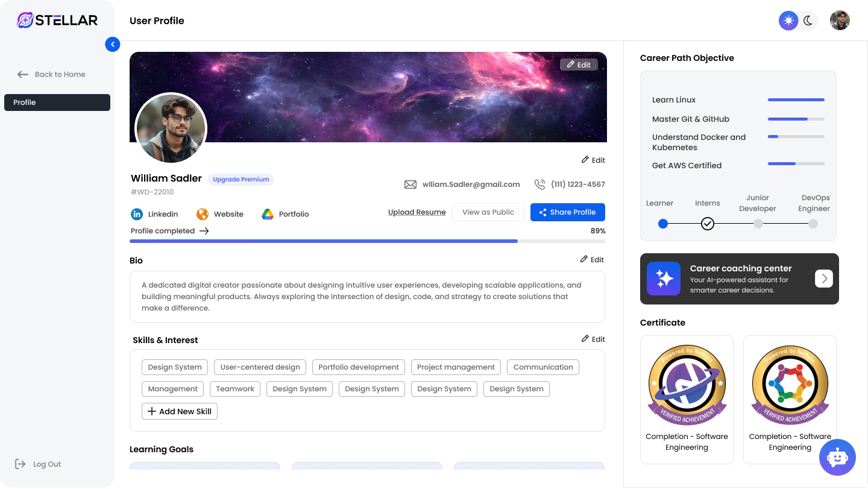Click the Stellar logo

pos(57,21)
